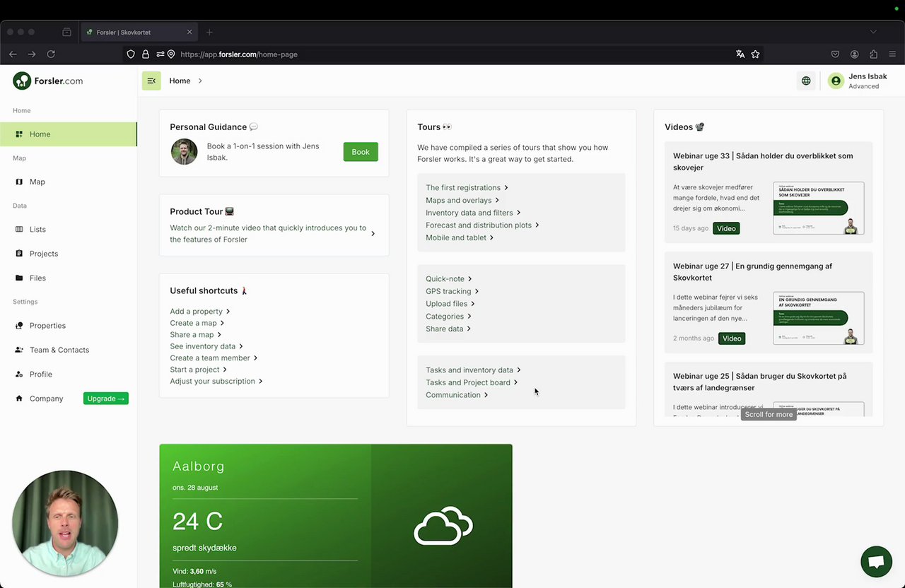Start Forecast and distribution plots tour
Image resolution: width=905 pixels, height=588 pixels.
point(482,225)
